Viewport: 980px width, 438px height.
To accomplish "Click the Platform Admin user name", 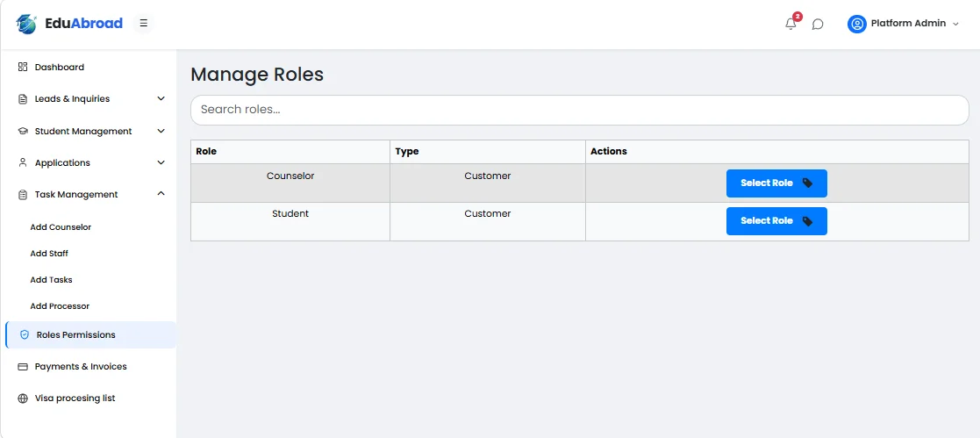I will [x=908, y=23].
